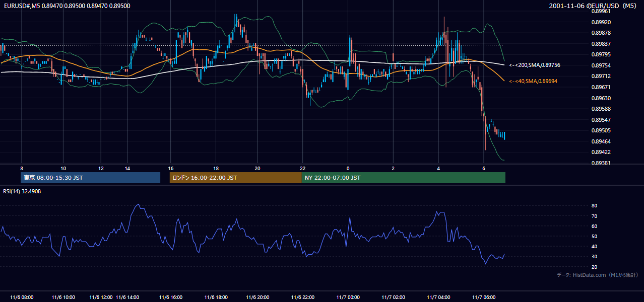Click price axis value 0.89671
This screenshot has width=644, height=302.
point(601,87)
